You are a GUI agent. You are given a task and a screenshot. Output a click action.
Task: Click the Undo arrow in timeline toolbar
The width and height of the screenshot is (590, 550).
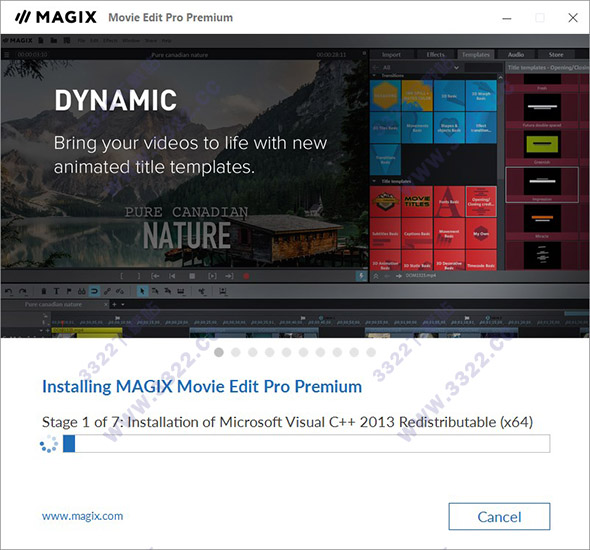click(x=8, y=291)
